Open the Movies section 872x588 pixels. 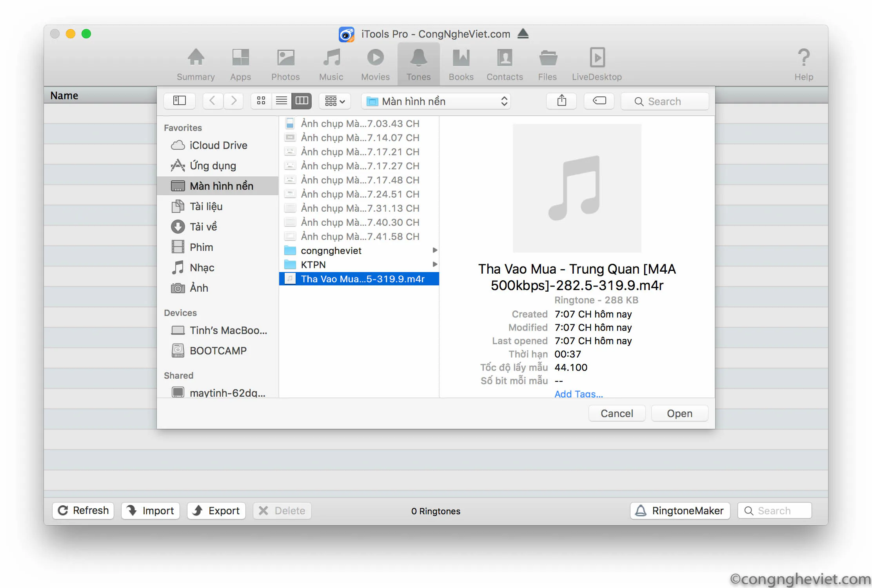pyautogui.click(x=375, y=64)
